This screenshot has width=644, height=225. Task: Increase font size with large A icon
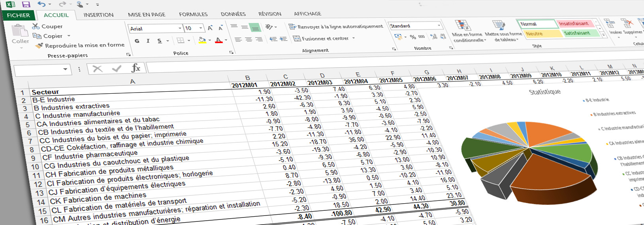(210, 28)
